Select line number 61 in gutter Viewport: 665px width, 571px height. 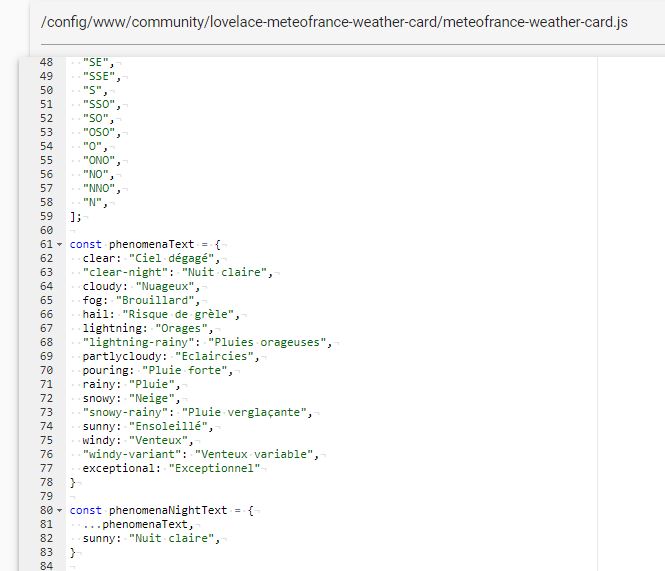pos(46,244)
